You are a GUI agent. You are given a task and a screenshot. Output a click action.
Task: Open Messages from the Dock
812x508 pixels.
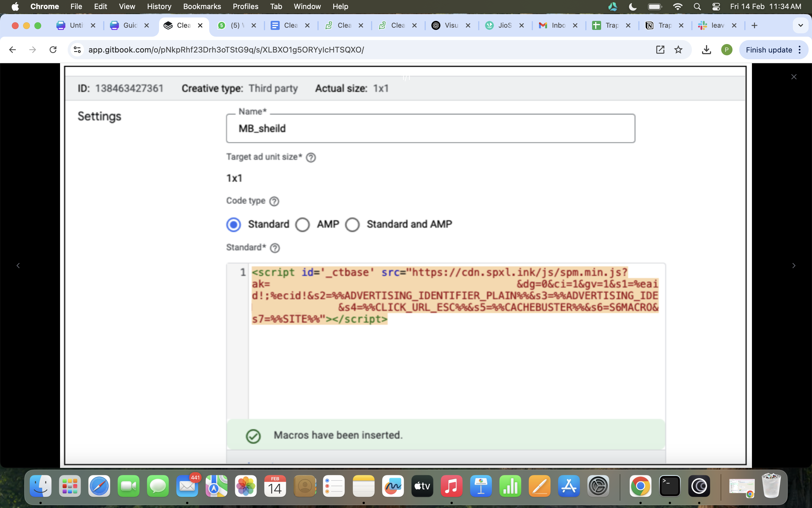(158, 486)
